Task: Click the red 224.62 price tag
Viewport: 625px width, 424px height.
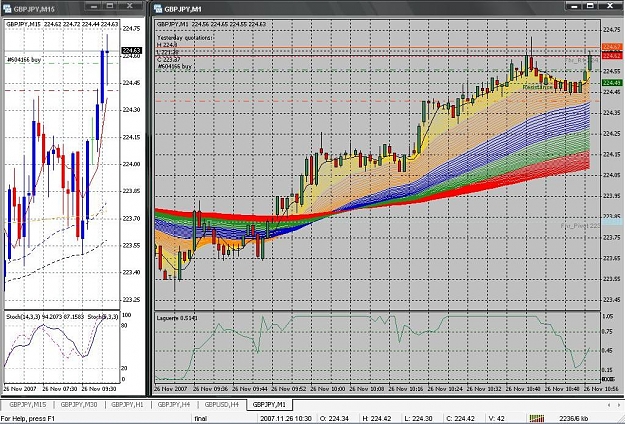Action: coord(612,56)
